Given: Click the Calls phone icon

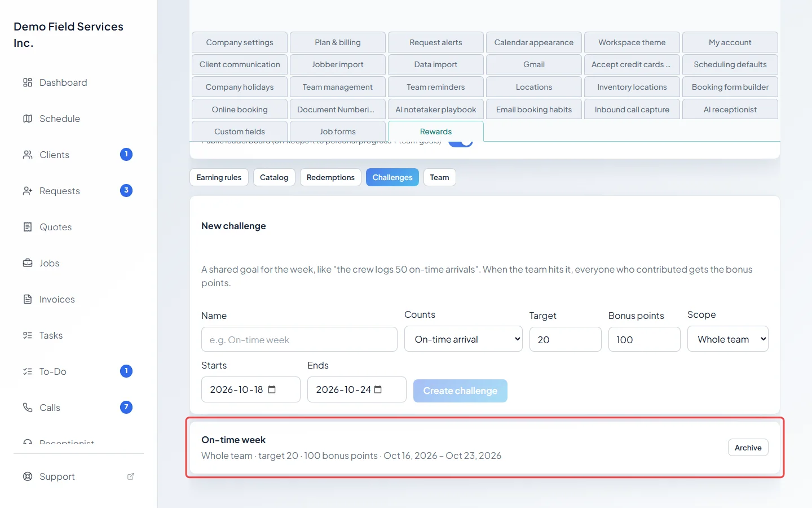Looking at the screenshot, I should click(x=28, y=408).
